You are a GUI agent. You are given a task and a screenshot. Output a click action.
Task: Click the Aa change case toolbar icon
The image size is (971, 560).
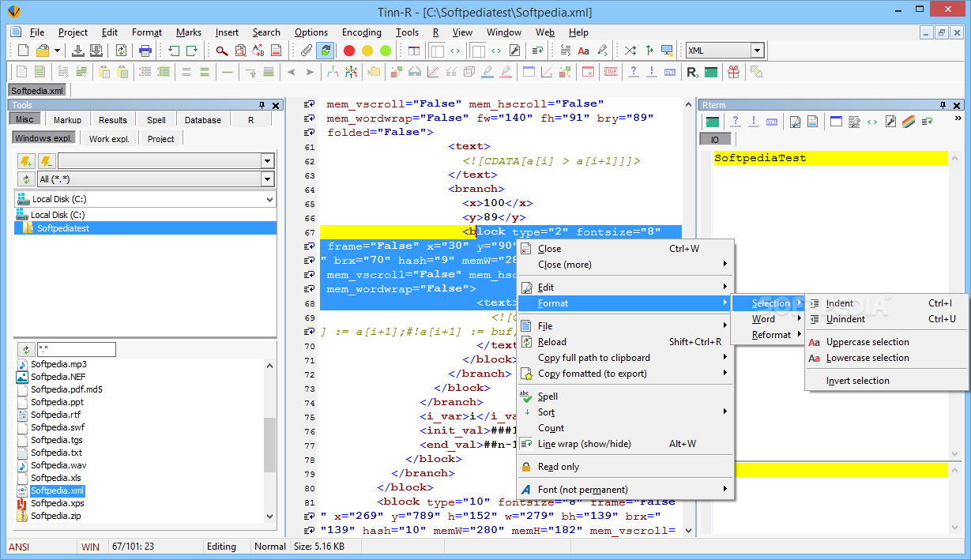coord(584,51)
